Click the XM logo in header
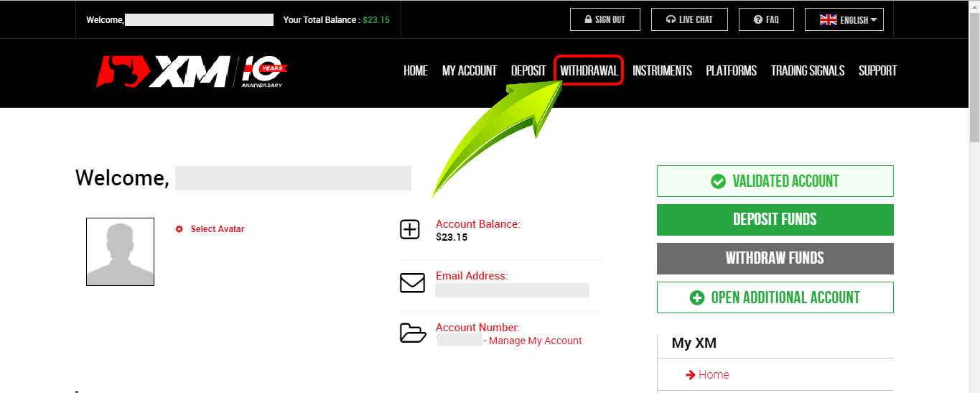This screenshot has height=393, width=980. 192,71
